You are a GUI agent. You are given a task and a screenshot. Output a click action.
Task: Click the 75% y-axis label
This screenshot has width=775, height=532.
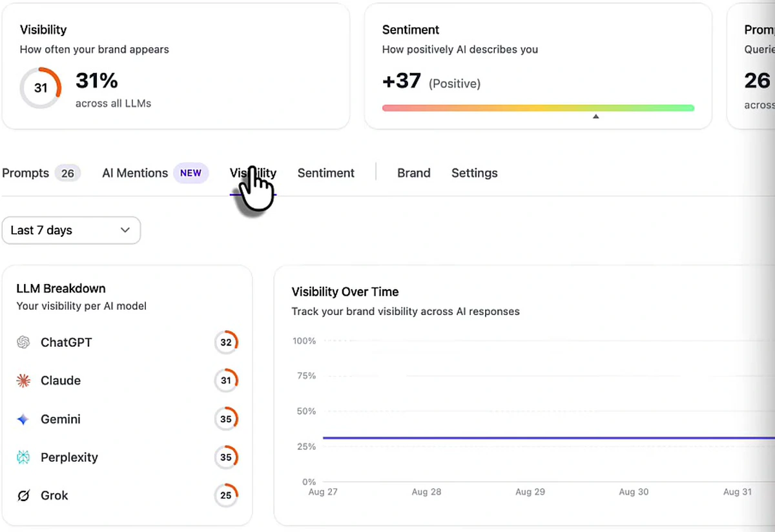pyautogui.click(x=307, y=376)
